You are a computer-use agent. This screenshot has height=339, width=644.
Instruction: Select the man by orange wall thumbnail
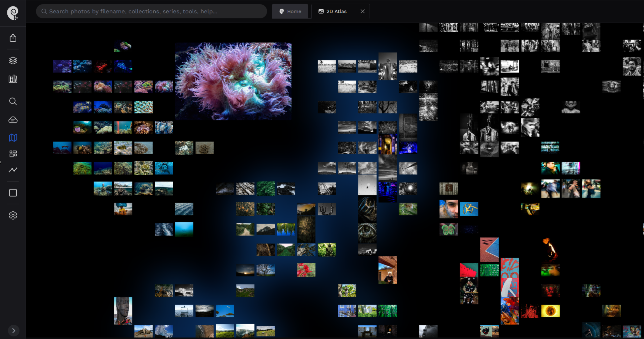pos(388,270)
